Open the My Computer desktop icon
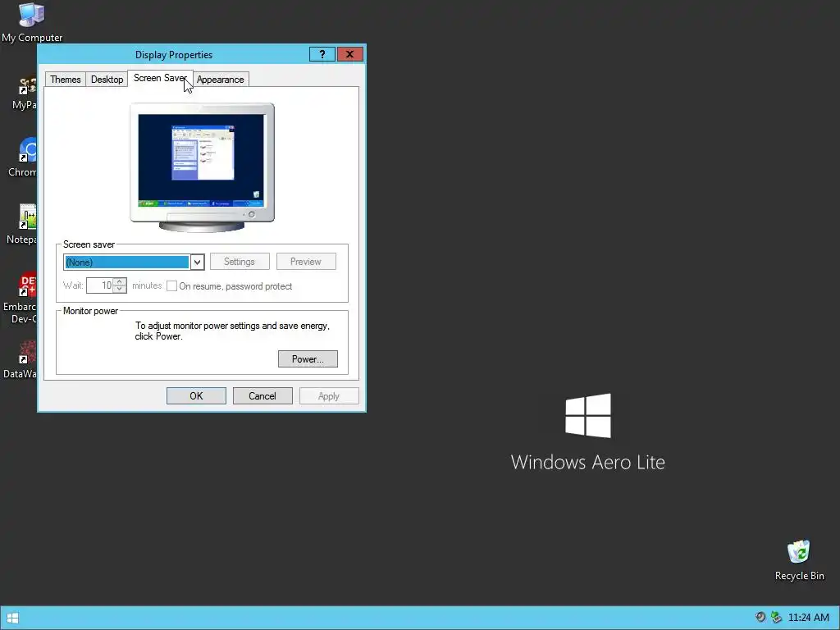The width and height of the screenshot is (840, 630). click(x=32, y=22)
